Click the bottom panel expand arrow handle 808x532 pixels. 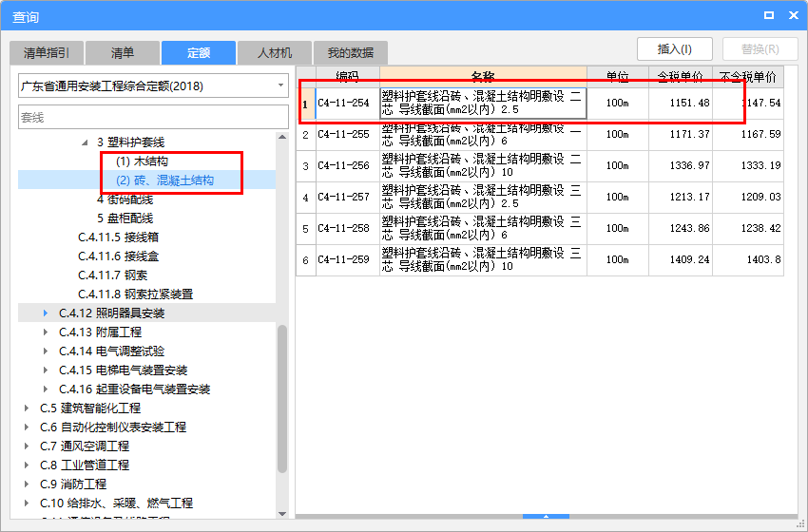(x=546, y=516)
